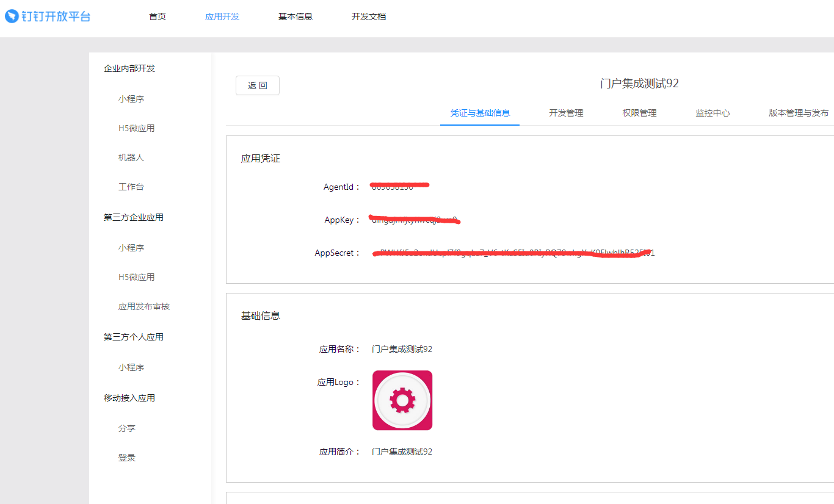
Task: Click the 应用简介 value 门户集成测试92
Action: [402, 452]
